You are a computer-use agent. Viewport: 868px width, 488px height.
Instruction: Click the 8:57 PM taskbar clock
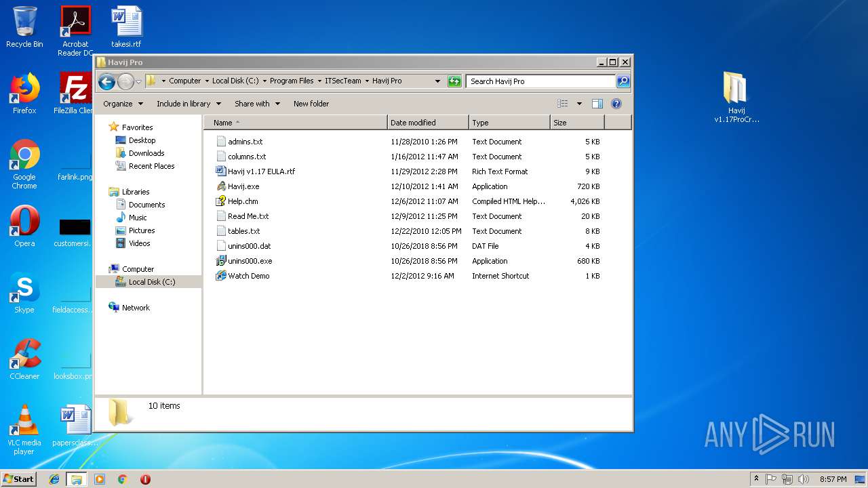[833, 479]
